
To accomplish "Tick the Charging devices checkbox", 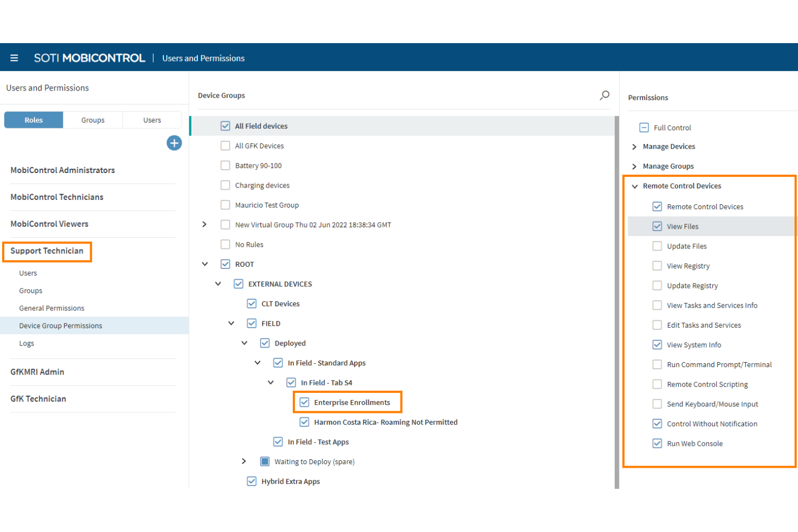I will (225, 185).
